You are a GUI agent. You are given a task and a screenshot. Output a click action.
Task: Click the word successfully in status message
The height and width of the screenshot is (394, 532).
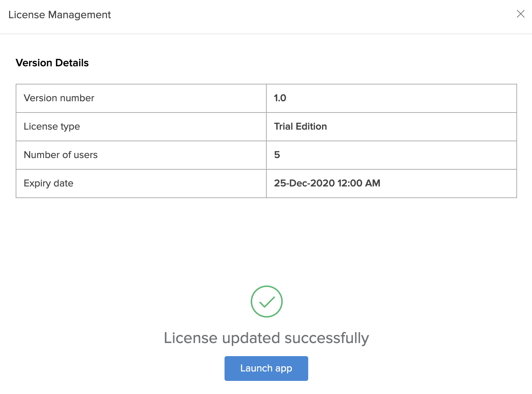tap(326, 338)
